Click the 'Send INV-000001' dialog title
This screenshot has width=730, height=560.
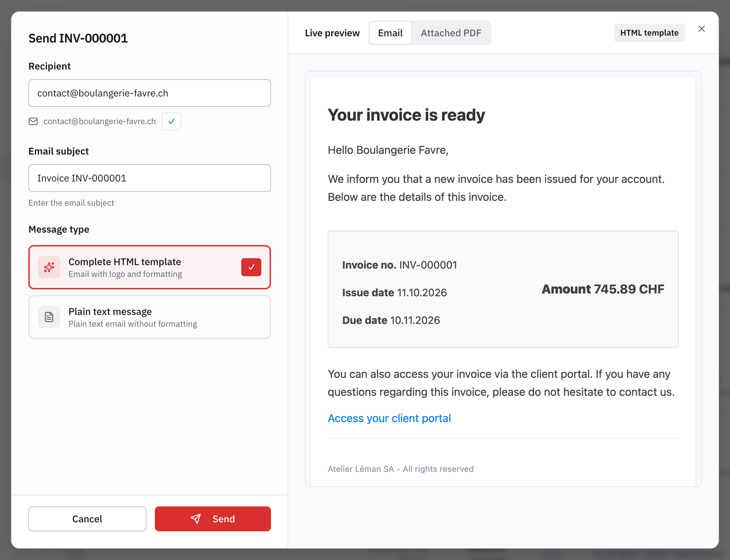pos(78,38)
